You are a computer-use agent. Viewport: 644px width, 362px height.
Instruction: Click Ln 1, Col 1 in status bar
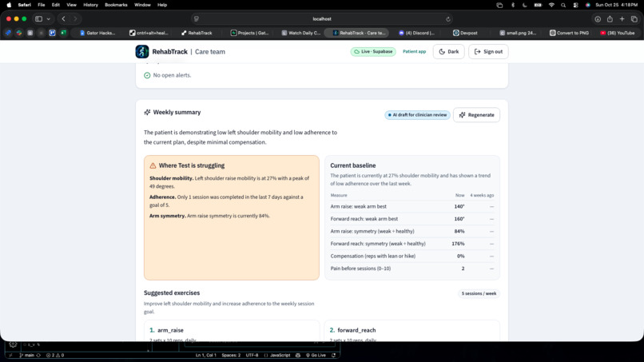coord(206,355)
